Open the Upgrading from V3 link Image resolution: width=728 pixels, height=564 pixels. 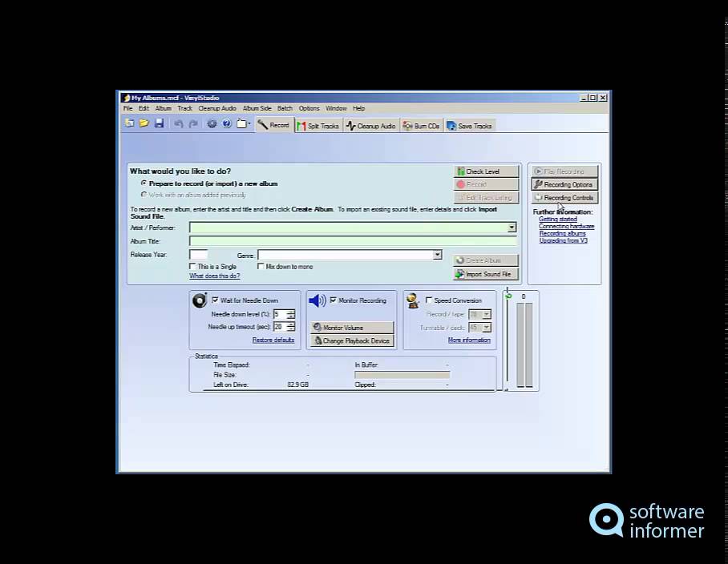point(563,240)
